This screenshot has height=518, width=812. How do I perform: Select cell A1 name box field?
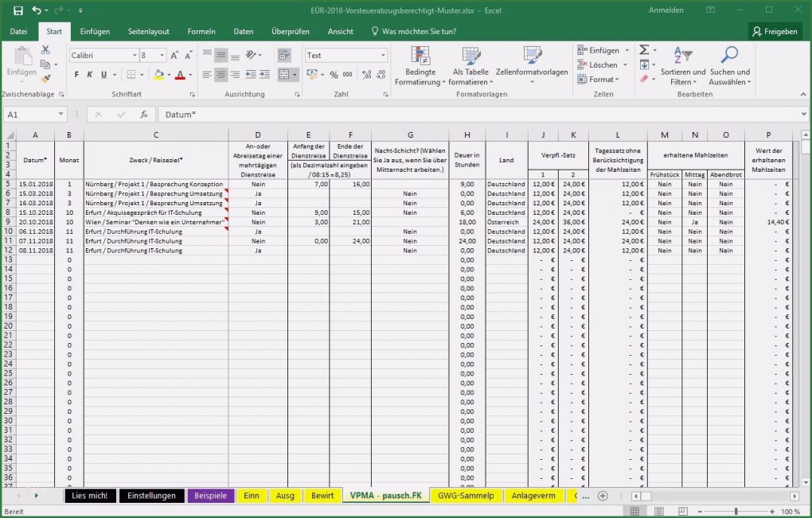(x=28, y=114)
